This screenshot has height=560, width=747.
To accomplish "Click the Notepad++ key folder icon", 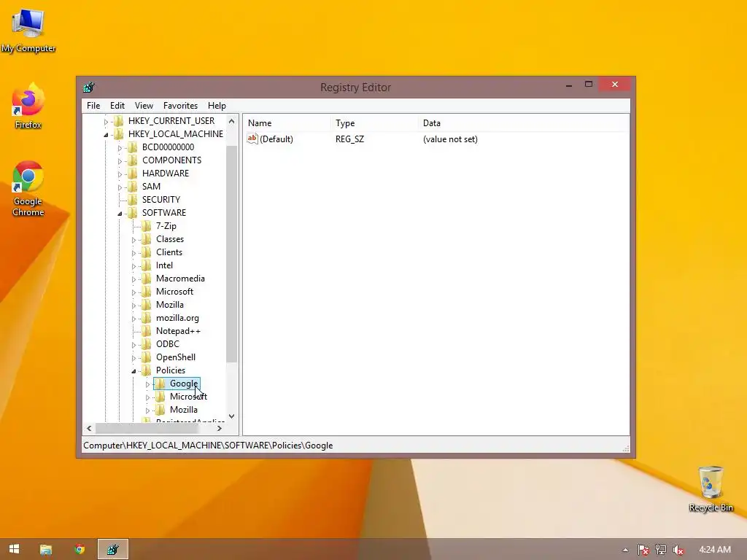I will [x=147, y=331].
